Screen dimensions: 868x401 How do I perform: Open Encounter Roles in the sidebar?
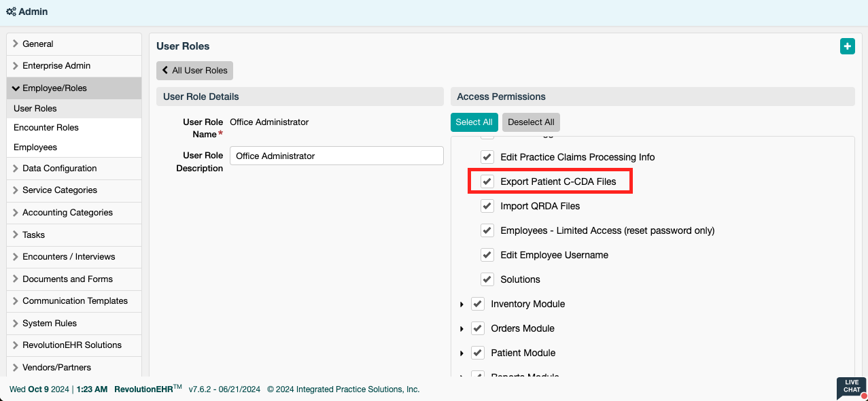point(46,128)
